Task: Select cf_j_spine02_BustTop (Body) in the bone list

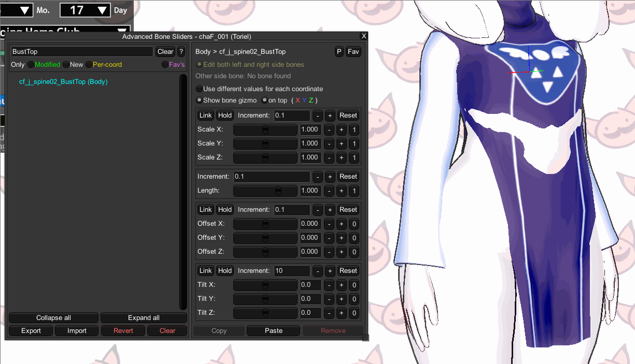Action: [63, 82]
